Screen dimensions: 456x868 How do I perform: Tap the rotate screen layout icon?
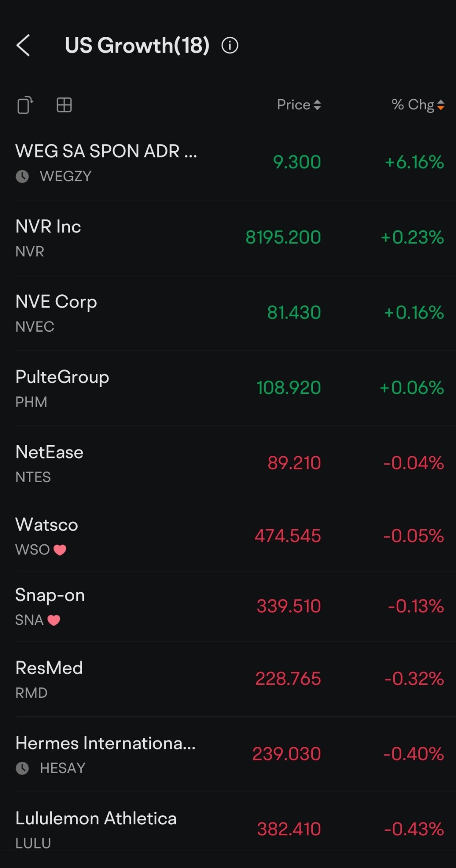coord(25,105)
